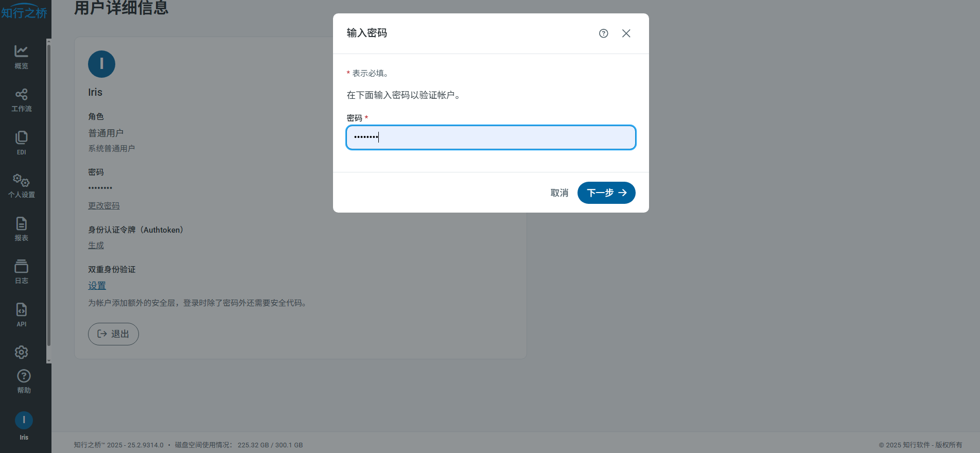Click the dialog help question-mark icon
Image resolution: width=980 pixels, height=453 pixels.
coord(603,33)
